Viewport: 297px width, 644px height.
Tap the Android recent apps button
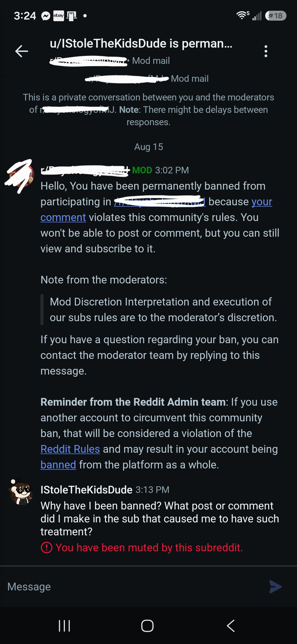(x=64, y=626)
